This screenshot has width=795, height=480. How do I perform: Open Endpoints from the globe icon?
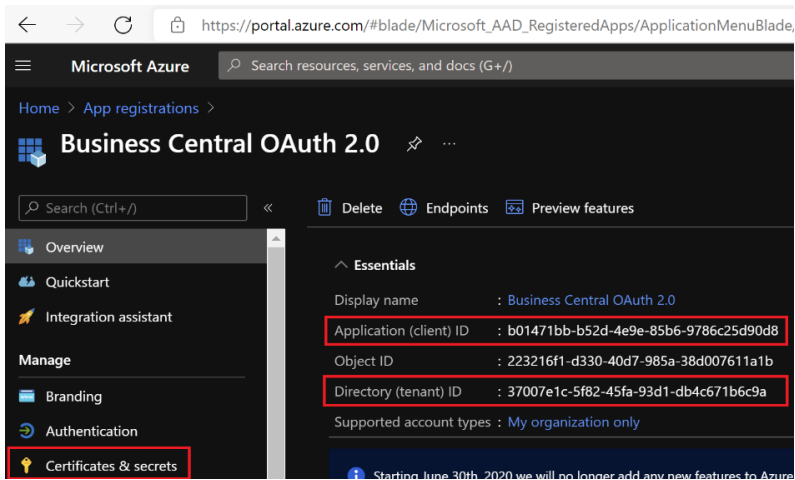coord(409,208)
